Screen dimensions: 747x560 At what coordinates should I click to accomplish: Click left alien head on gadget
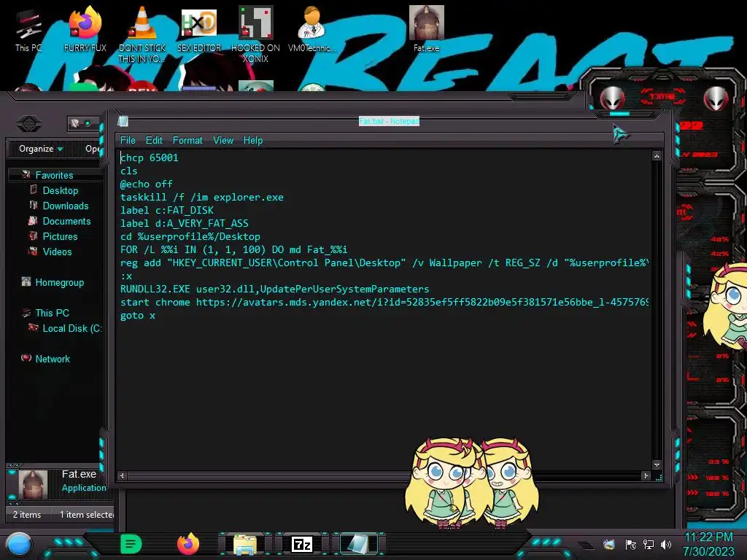(x=612, y=99)
